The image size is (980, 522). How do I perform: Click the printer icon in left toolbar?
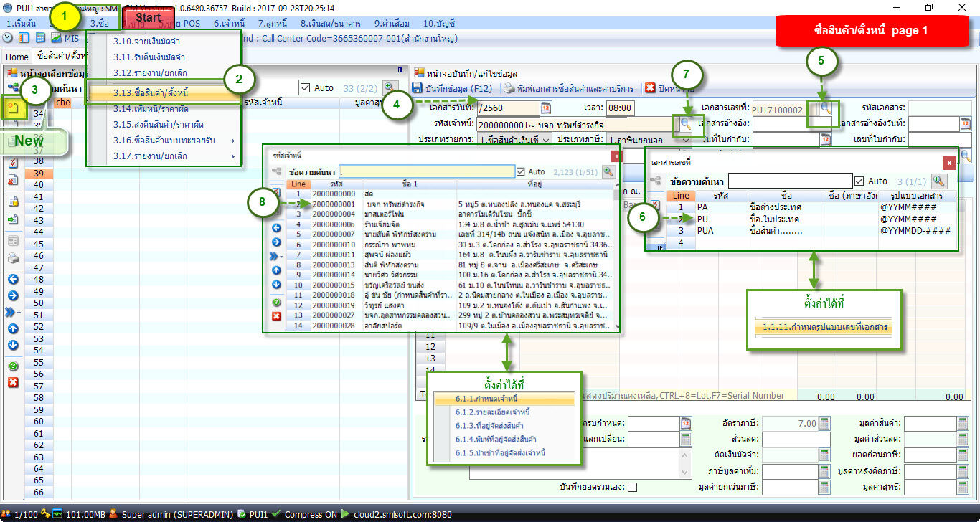pos(13,259)
